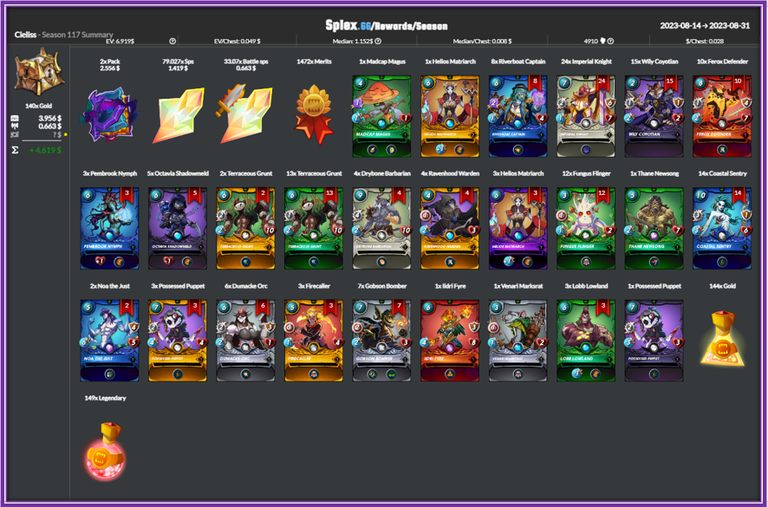Click the 1.419 $ Sps price
Screen dimensions: 768x507
[x=178, y=69]
